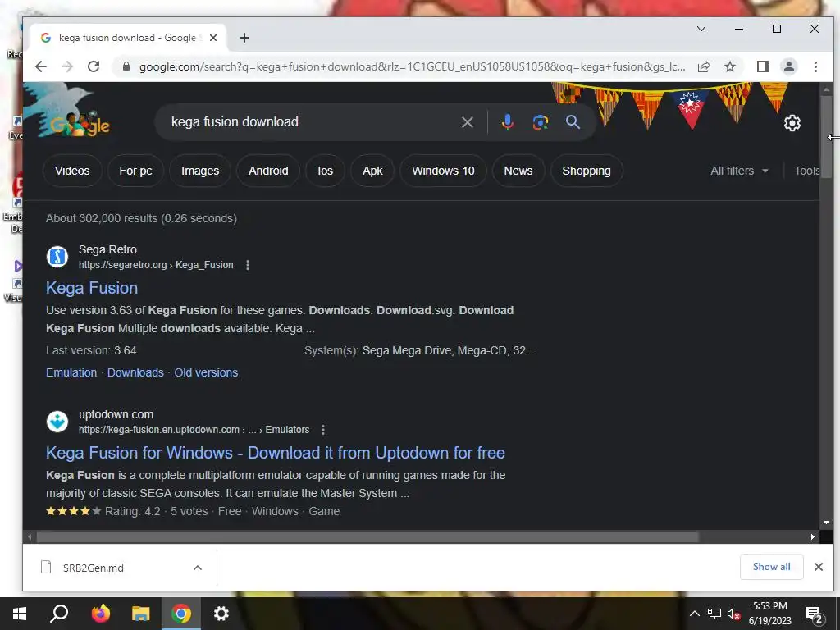
Task: Open the tab search chevron
Action: [x=701, y=29]
